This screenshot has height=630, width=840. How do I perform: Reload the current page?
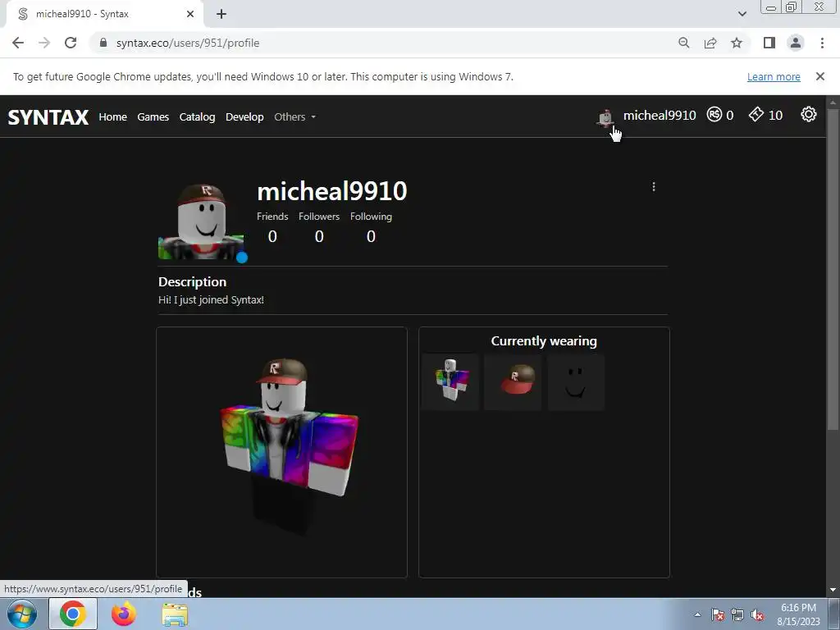[x=71, y=43]
